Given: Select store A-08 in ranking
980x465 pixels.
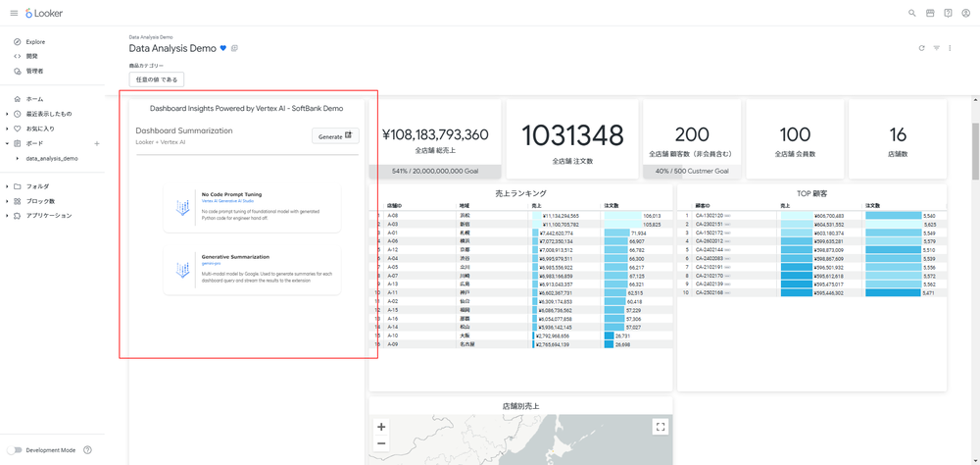Looking at the screenshot, I should tap(393, 215).
